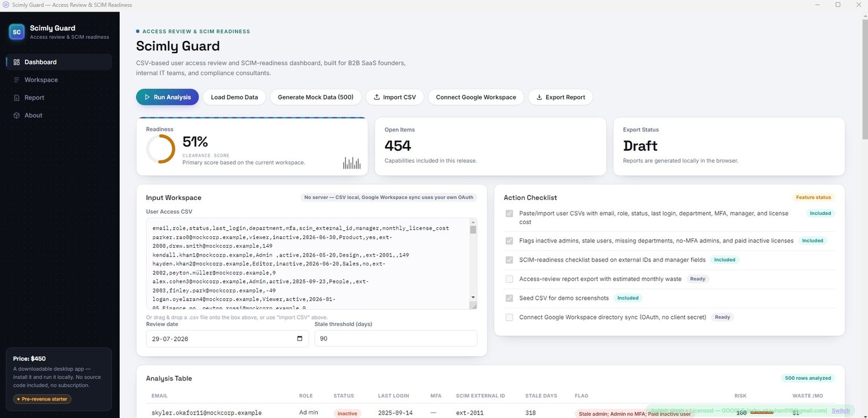
Task: Click the Import CSV button
Action: (x=395, y=97)
